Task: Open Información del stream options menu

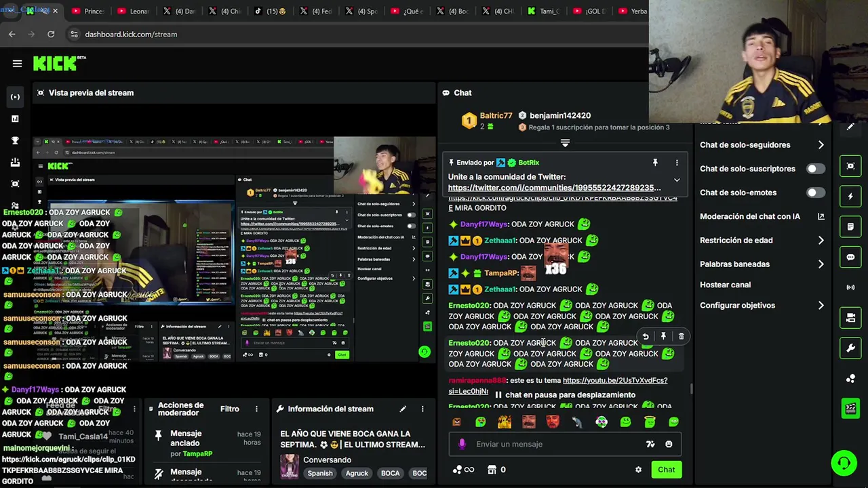Action: click(422, 409)
